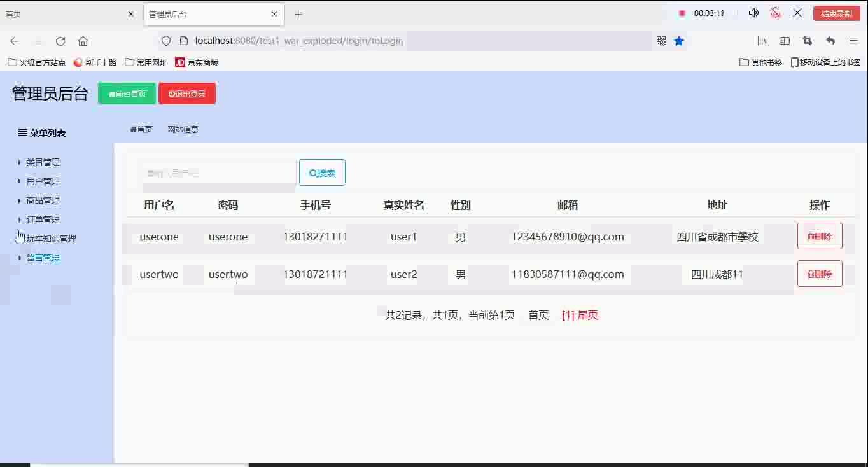Click the browser address bar URL
The width and height of the screenshot is (868, 467).
tap(298, 41)
